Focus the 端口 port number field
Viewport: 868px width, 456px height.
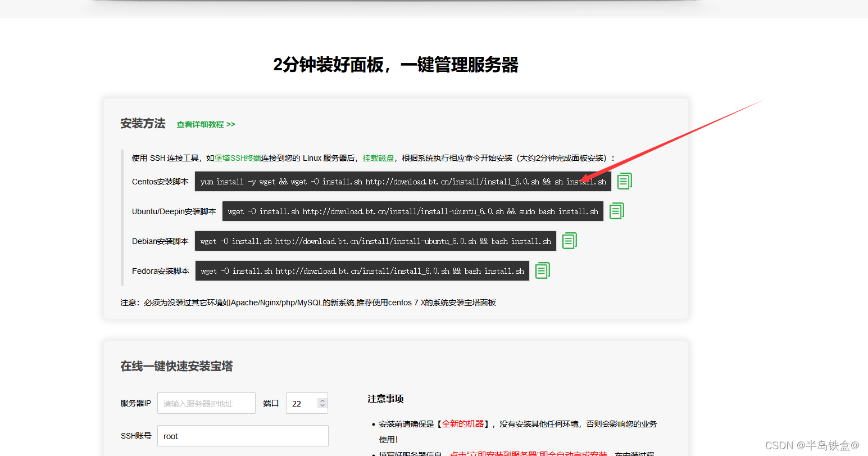[x=307, y=403]
